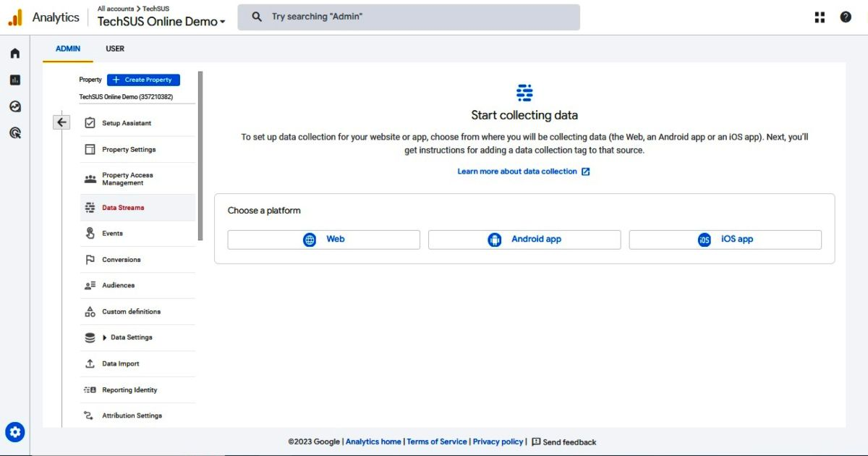Open the Home icon in left rail
This screenshot has width=868, height=456.
15,54
